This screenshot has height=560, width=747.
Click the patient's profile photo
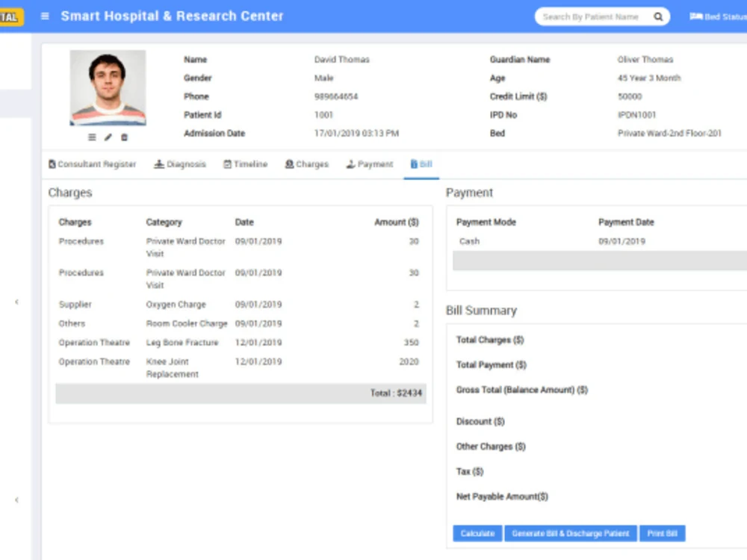[108, 89]
